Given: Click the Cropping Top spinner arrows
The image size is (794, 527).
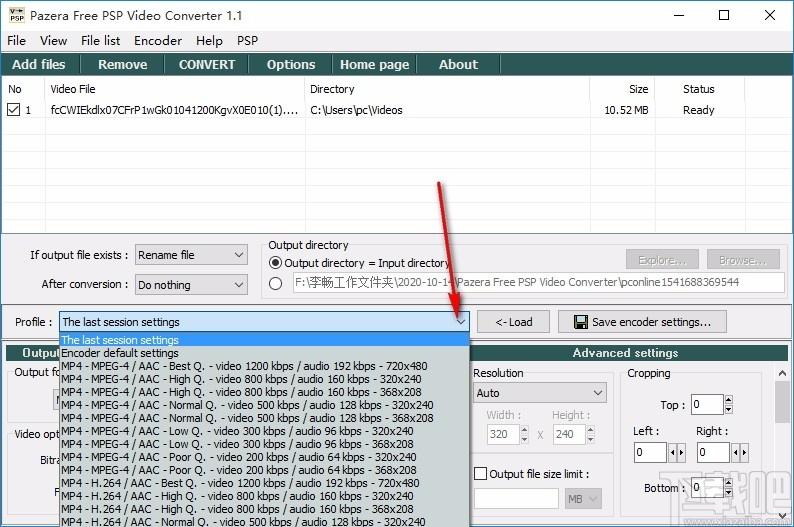Looking at the screenshot, I should [x=728, y=404].
